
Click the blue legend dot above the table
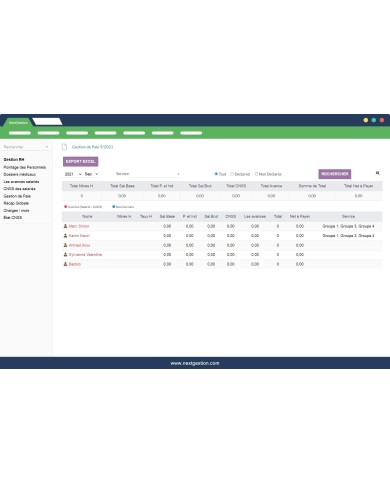coord(114,207)
